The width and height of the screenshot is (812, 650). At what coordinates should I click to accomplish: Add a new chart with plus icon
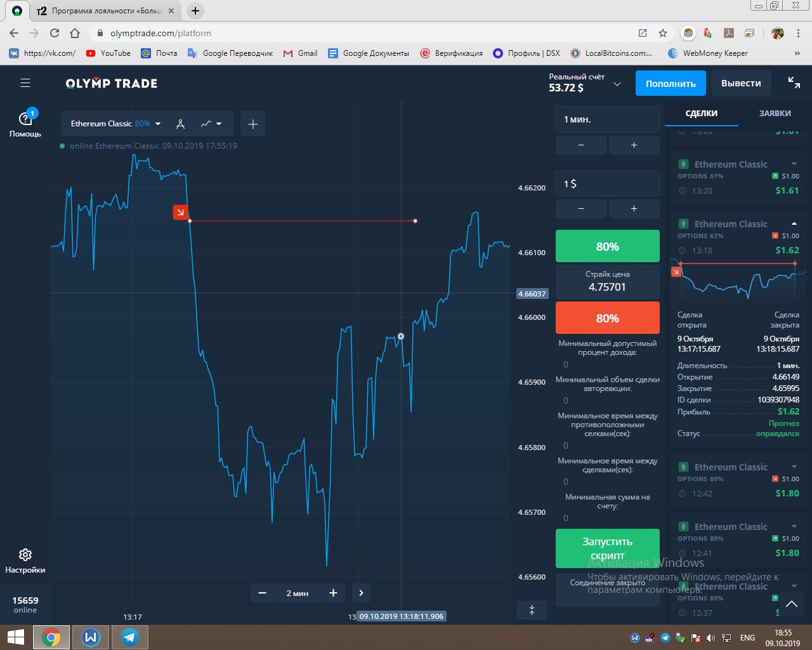click(252, 124)
